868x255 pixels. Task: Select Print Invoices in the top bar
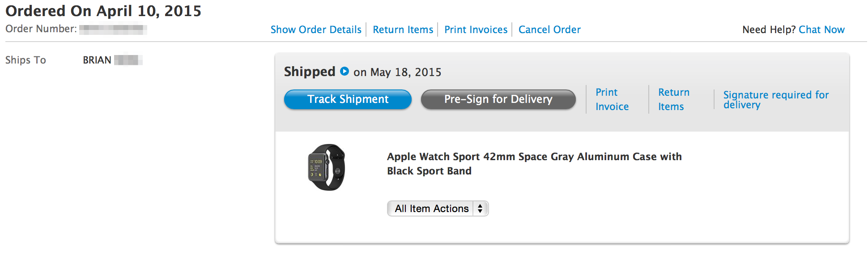click(476, 30)
